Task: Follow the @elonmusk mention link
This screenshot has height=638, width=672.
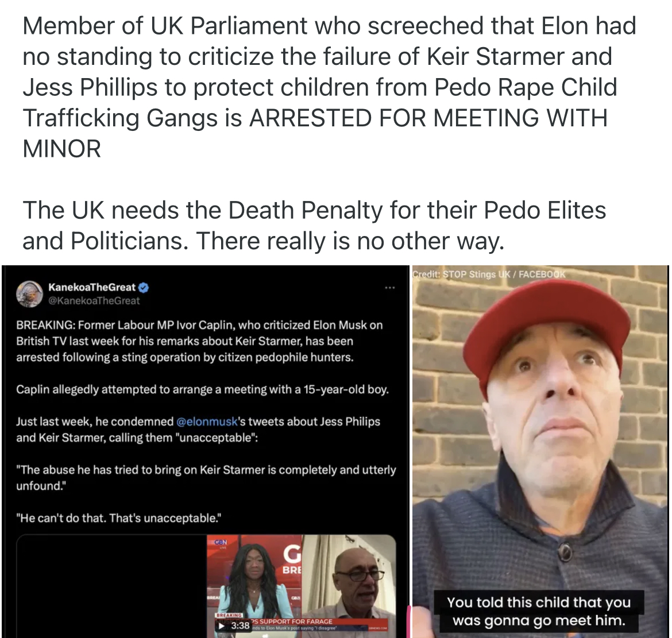Action: pyautogui.click(x=207, y=422)
